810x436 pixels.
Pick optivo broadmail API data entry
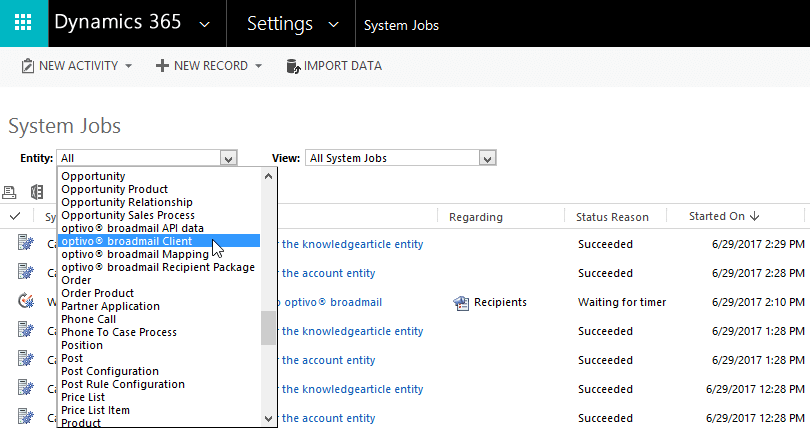(132, 228)
